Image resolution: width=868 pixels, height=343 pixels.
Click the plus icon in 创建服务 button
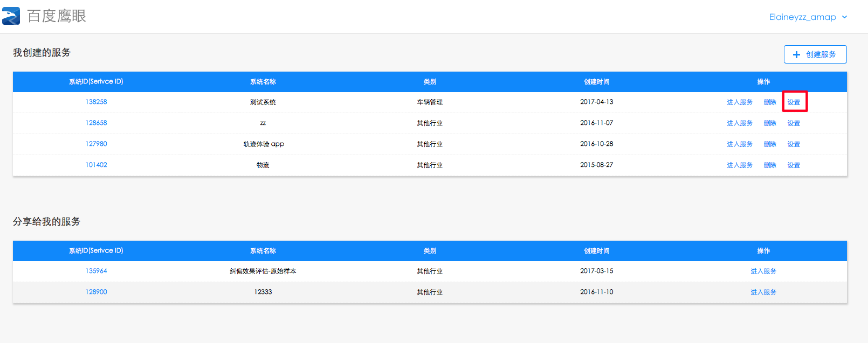click(796, 54)
